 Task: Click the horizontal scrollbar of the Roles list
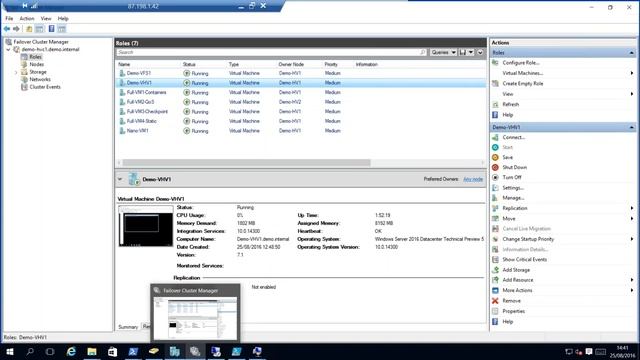coord(247,162)
